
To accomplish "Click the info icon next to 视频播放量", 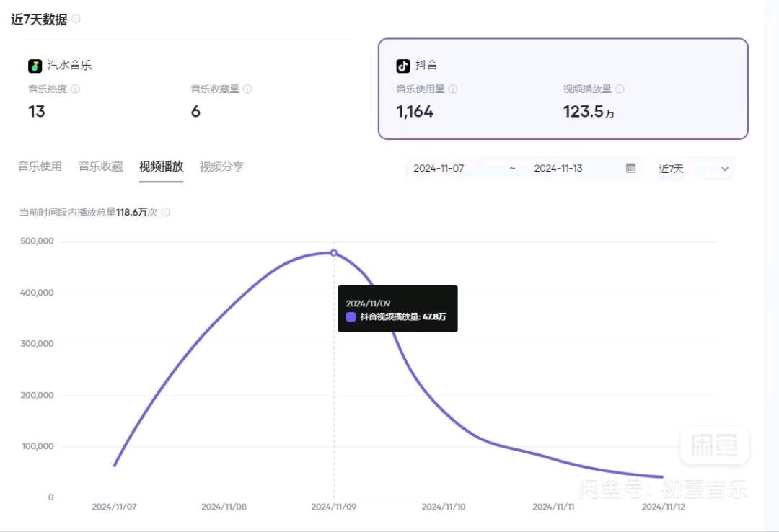I will coord(620,89).
